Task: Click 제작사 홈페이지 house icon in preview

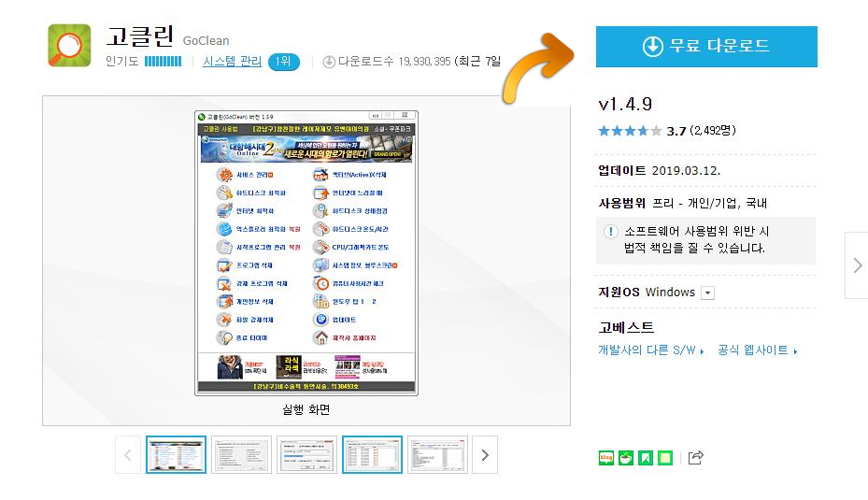Action: pos(321,337)
